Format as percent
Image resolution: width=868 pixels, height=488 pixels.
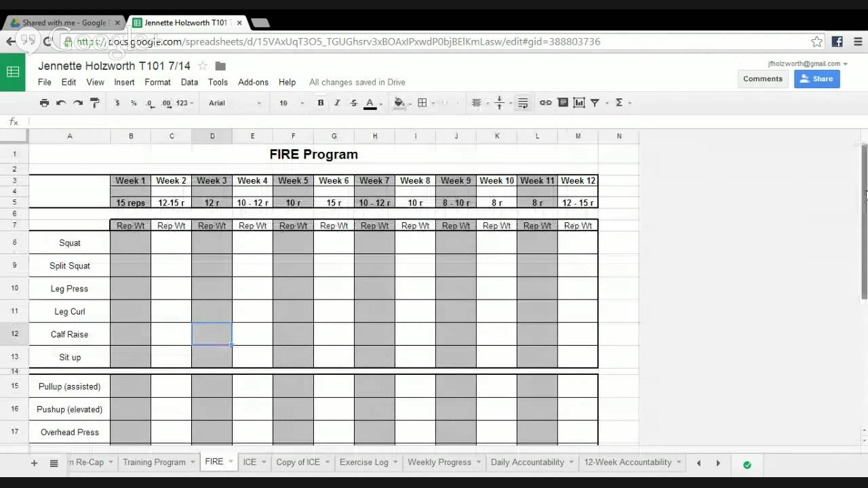pos(134,103)
